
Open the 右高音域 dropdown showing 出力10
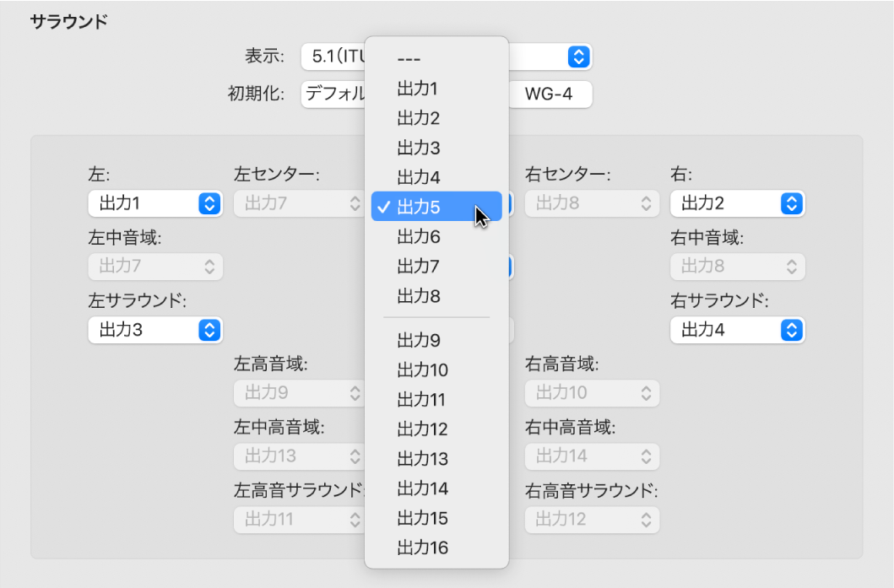click(592, 393)
